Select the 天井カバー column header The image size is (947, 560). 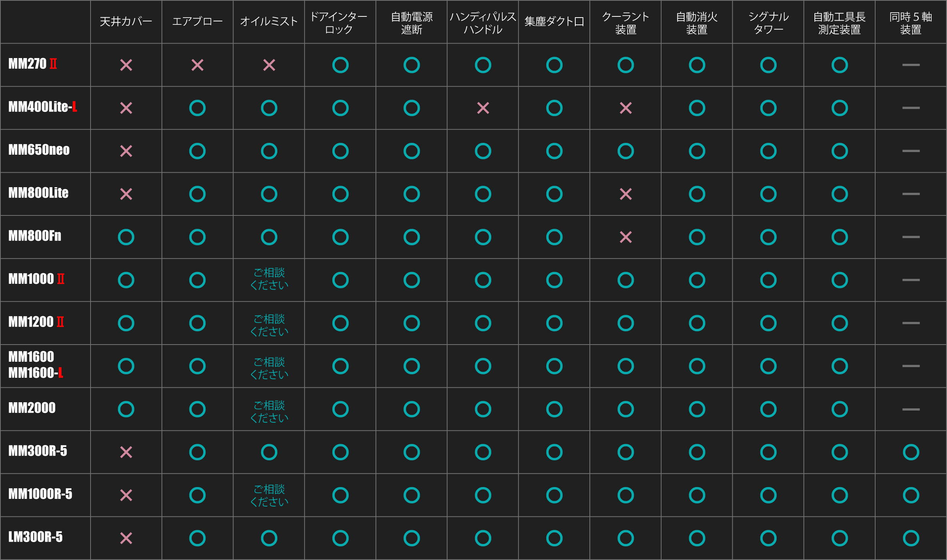pyautogui.click(x=126, y=22)
